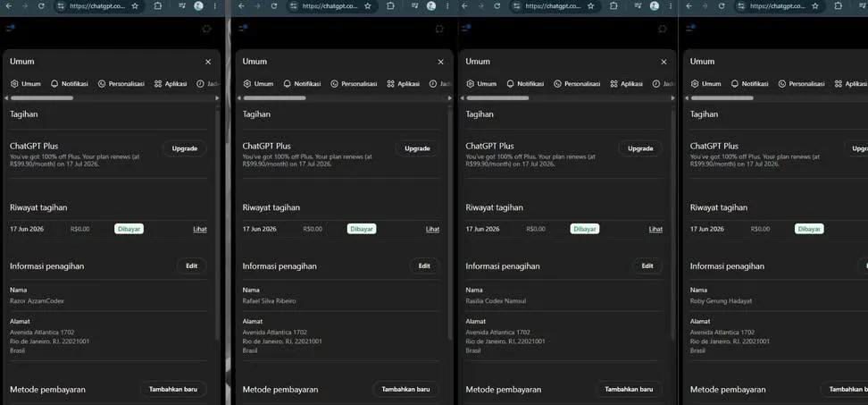Image resolution: width=868 pixels, height=405 pixels.
Task: Open Lihat invoice link in Rafael Silva Ribeiro window
Action: click(432, 229)
